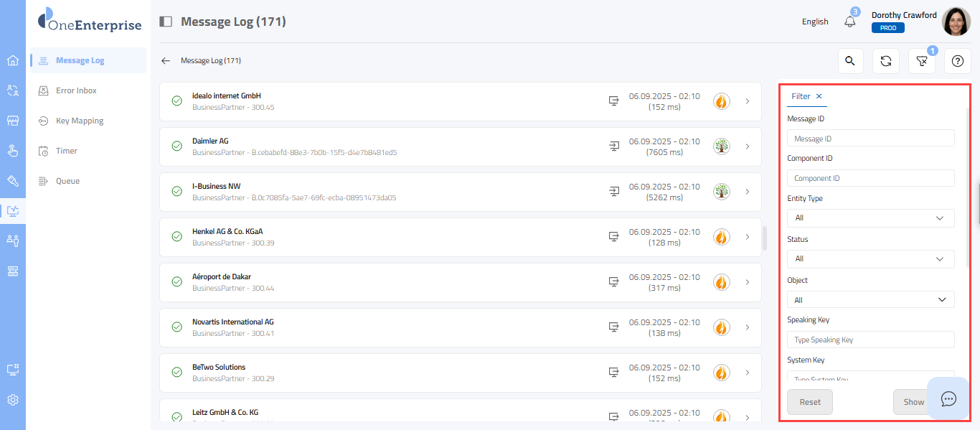The height and width of the screenshot is (430, 980).
Task: Open the chat bubble widget
Action: (948, 398)
